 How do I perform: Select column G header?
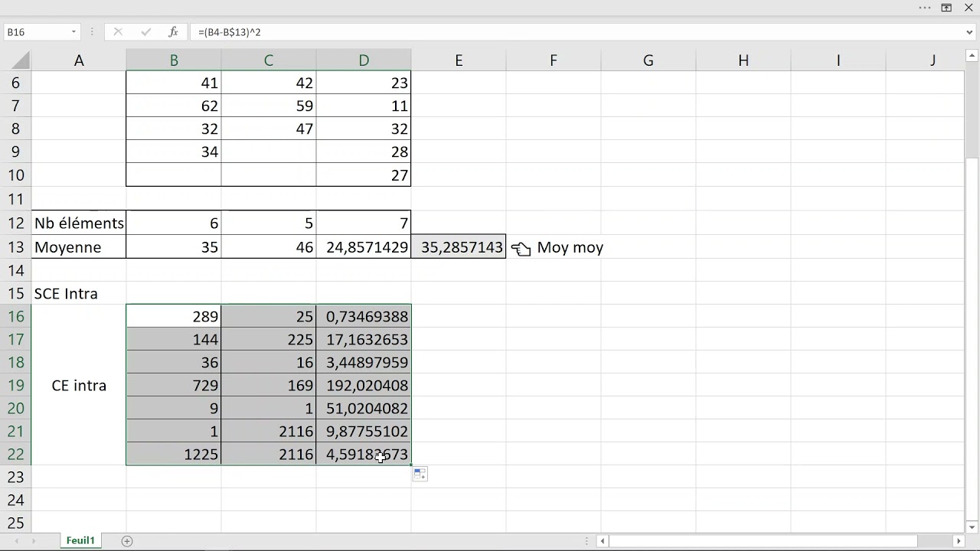point(648,60)
